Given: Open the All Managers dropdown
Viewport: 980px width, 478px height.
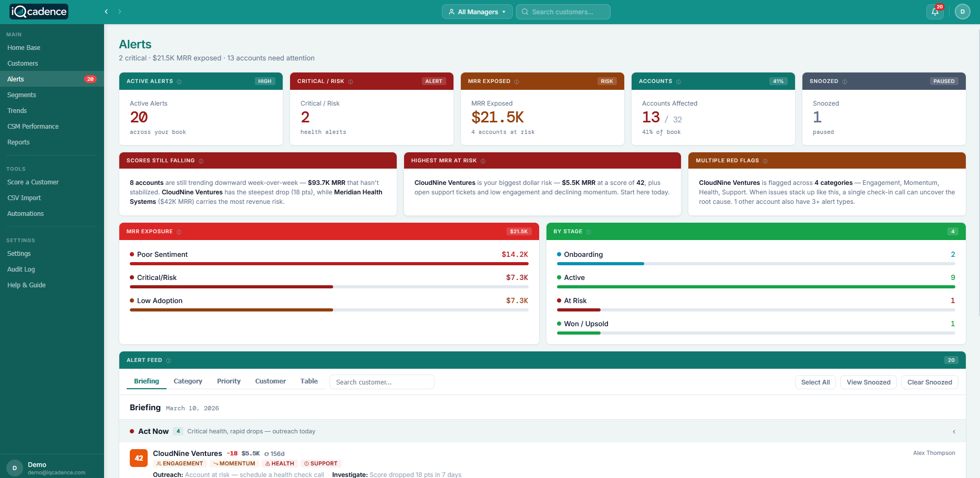Looking at the screenshot, I should (x=477, y=12).
